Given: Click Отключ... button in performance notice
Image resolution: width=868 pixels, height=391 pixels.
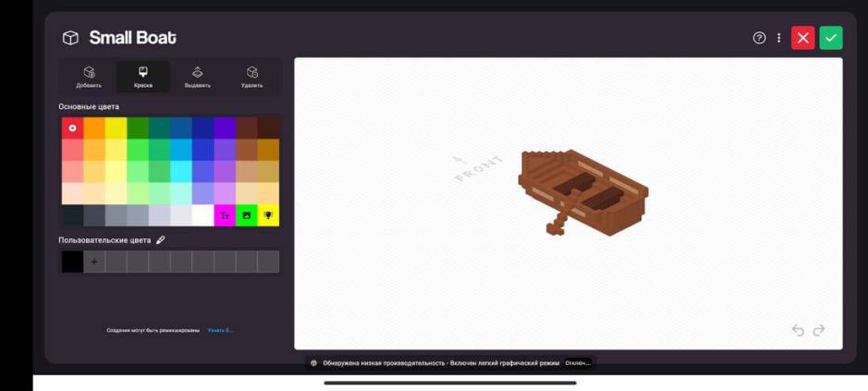Looking at the screenshot, I should (578, 363).
